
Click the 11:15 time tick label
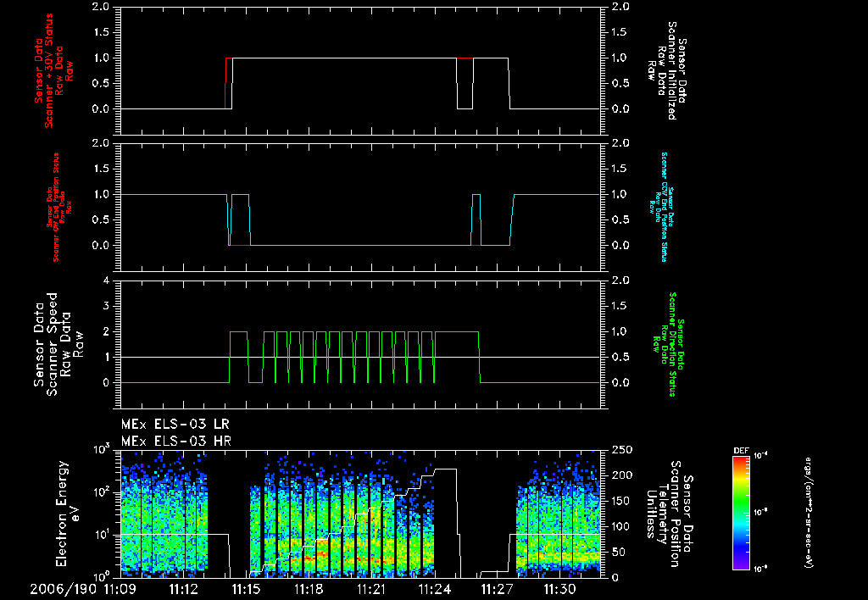tap(246, 589)
